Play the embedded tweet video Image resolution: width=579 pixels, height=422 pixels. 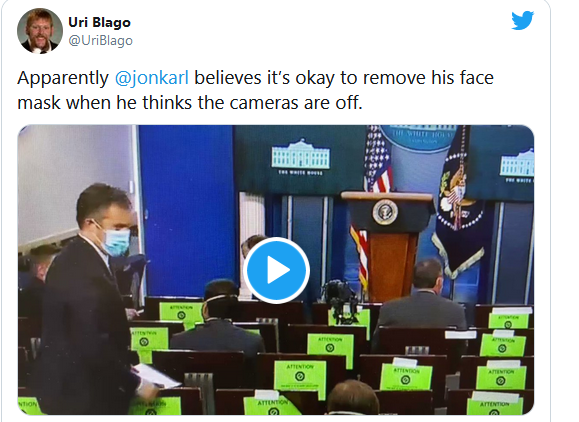pos(276,270)
